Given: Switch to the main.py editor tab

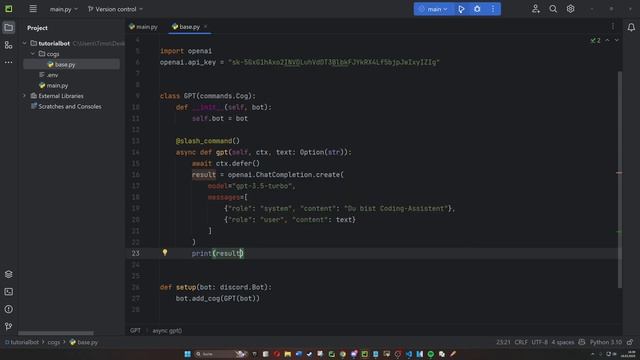Looking at the screenshot, I should coord(143,27).
